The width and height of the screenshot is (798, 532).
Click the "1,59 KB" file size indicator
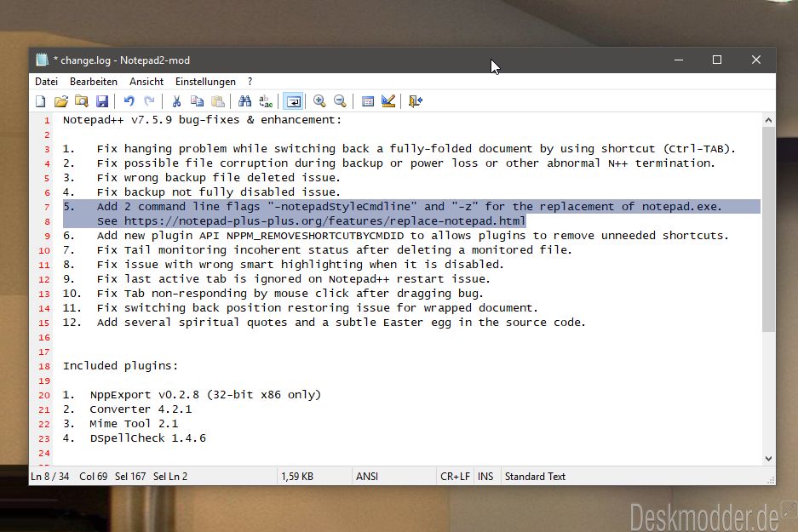click(x=297, y=477)
